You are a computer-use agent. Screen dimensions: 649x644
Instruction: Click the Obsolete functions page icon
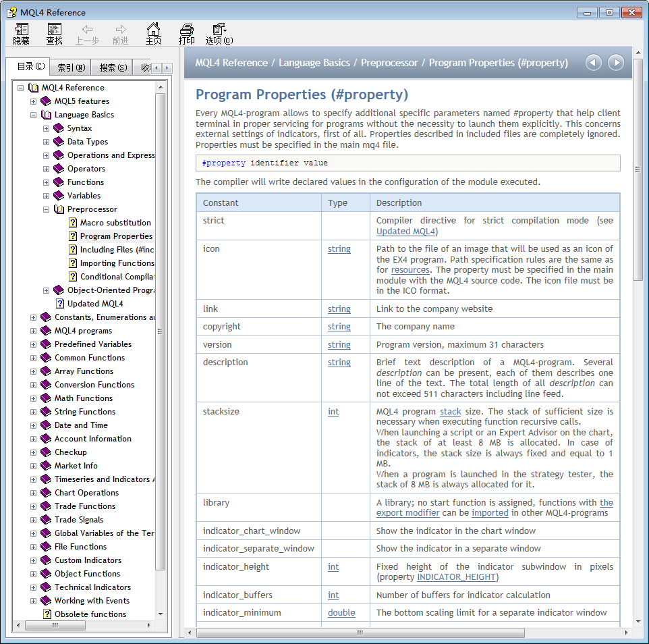(47, 614)
